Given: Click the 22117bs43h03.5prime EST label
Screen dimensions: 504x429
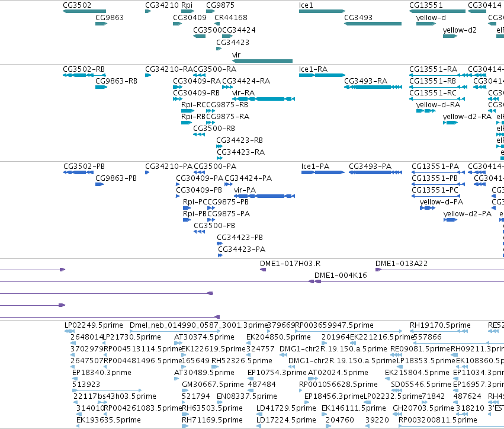Looking at the screenshot, I should point(115,396).
